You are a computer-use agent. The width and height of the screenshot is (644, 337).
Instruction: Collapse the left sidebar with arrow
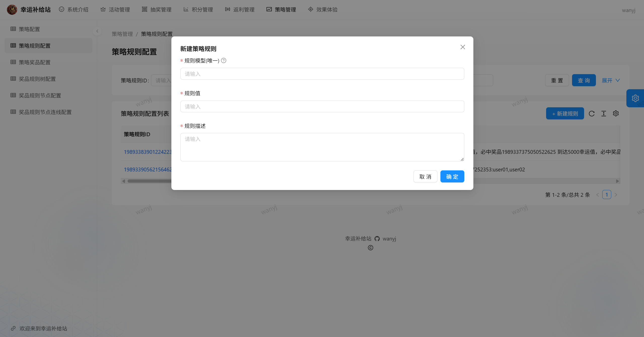[97, 31]
